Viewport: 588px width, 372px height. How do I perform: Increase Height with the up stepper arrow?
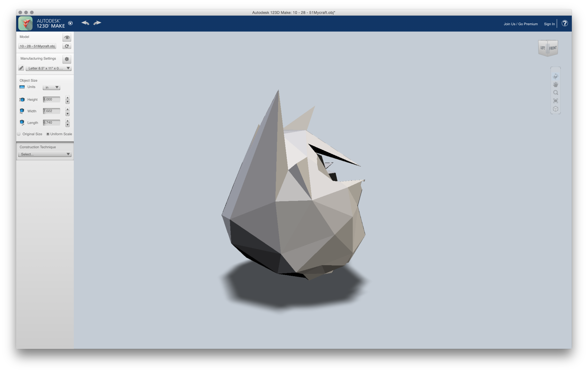click(68, 98)
